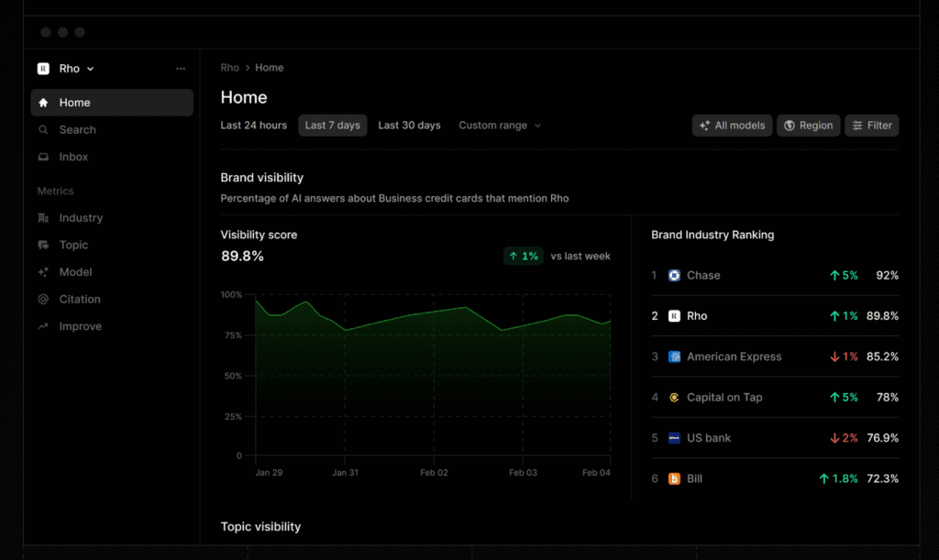Click the 89.8% visibility score value
The height and width of the screenshot is (560, 939).
[242, 256]
